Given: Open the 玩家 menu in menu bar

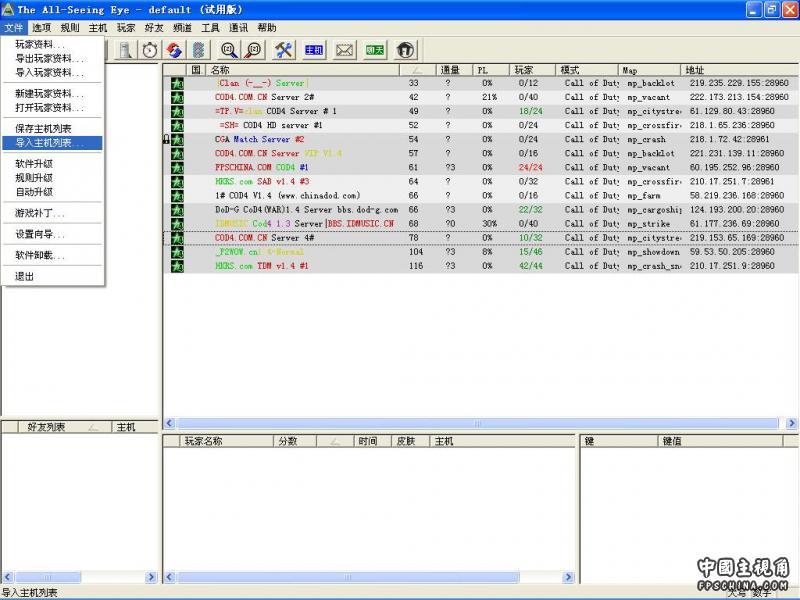Looking at the screenshot, I should (x=126, y=28).
